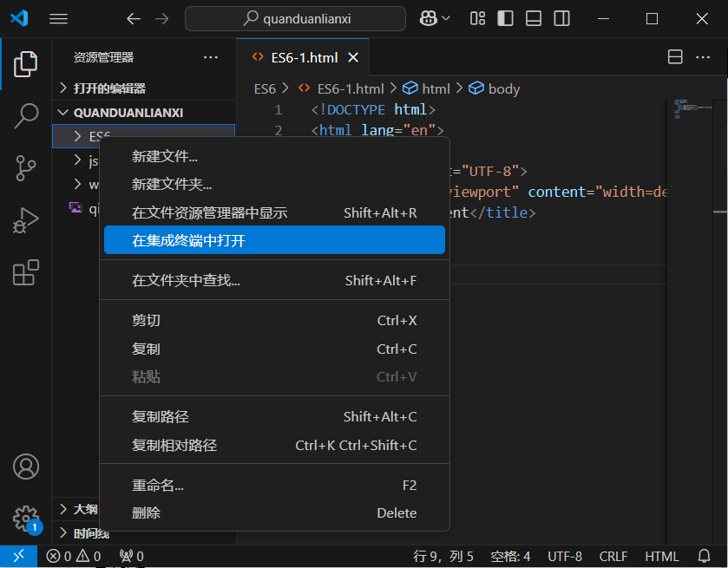Image resolution: width=728 pixels, height=568 pixels.
Task: Open the Accounts menu icon
Action: (26, 467)
